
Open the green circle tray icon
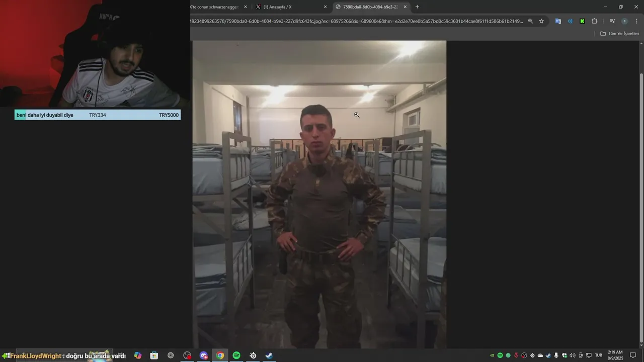(508, 355)
